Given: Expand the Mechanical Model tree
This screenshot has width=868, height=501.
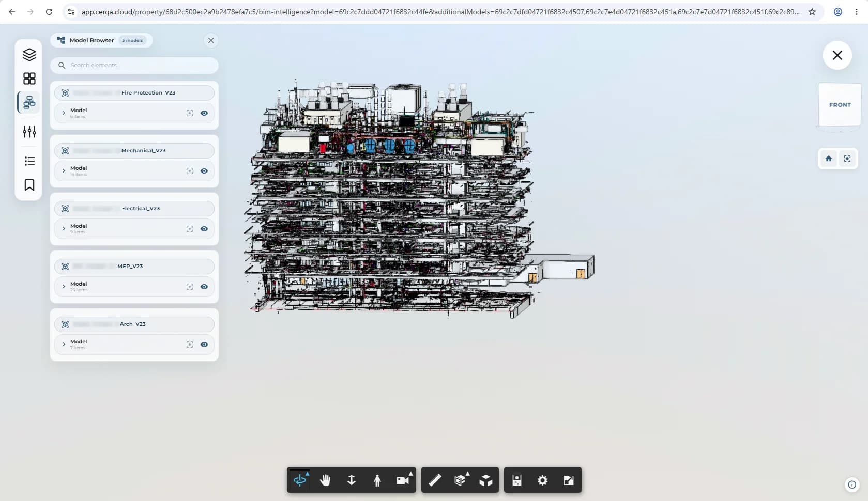Looking at the screenshot, I should pos(64,170).
